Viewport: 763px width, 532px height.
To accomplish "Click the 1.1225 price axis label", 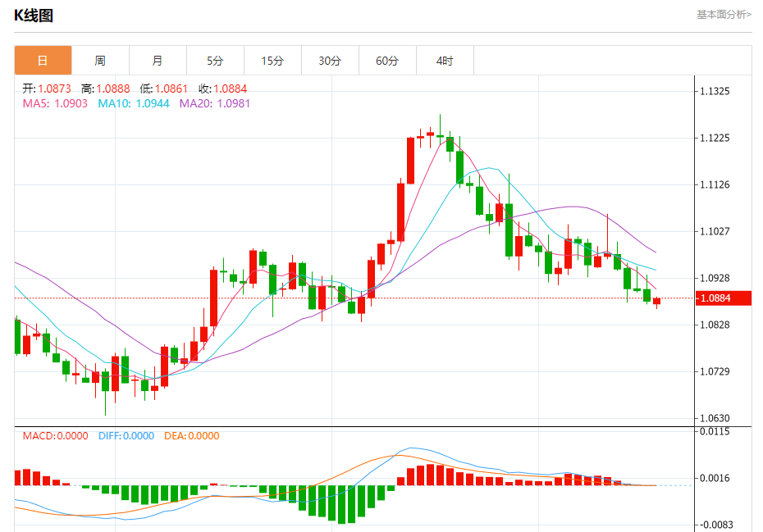I will click(715, 138).
